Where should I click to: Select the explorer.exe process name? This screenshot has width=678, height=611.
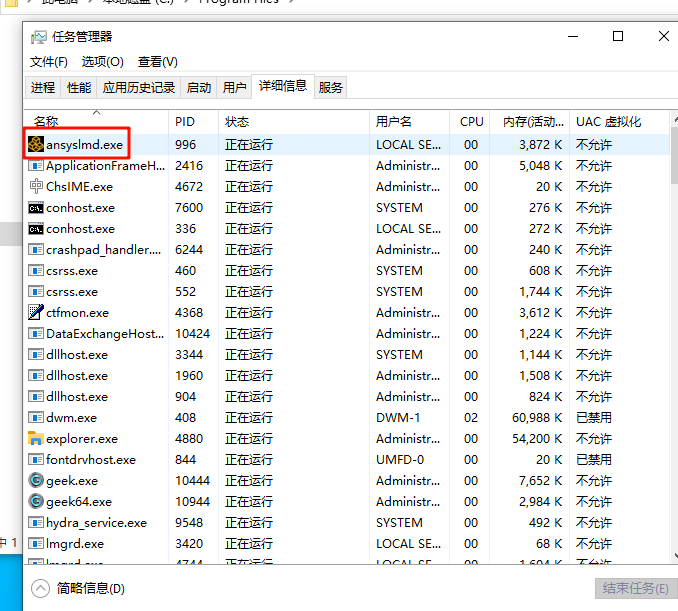[x=82, y=438]
